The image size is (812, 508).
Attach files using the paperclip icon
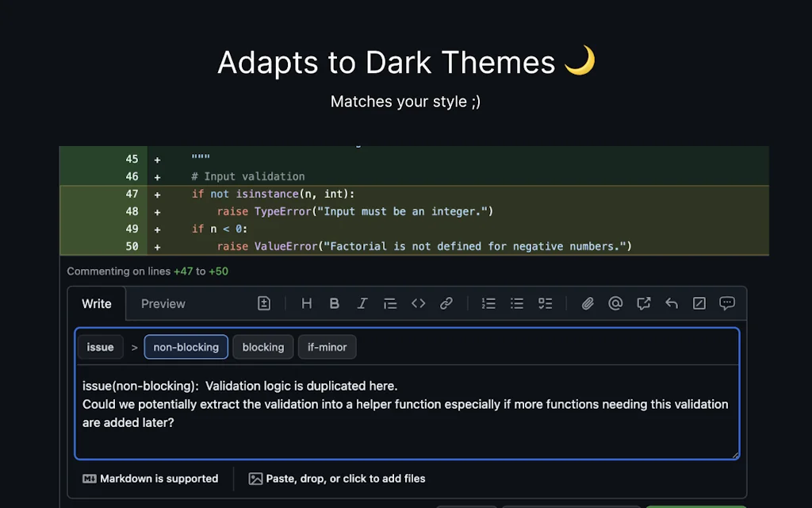point(588,303)
